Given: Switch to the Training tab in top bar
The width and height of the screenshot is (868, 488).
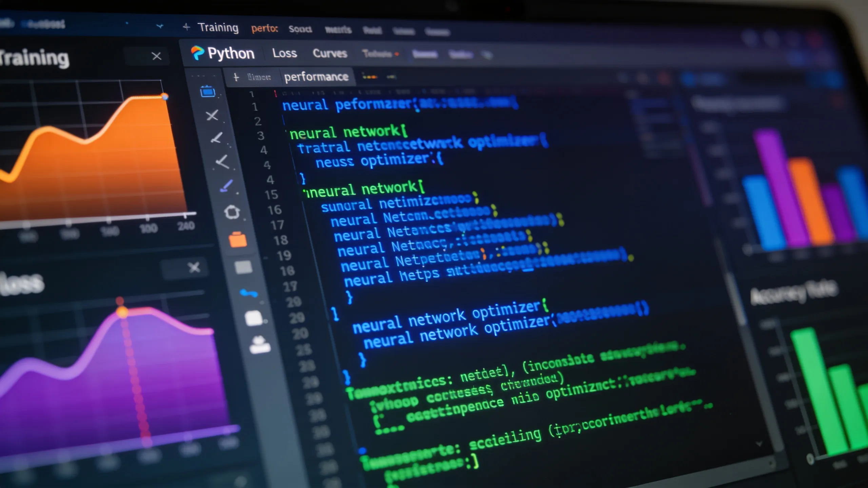Looking at the screenshot, I should (x=218, y=27).
